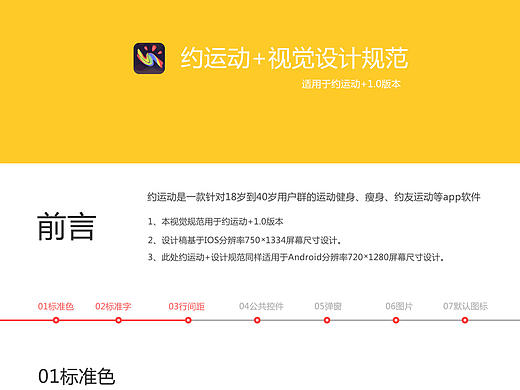Click the intro line about 18岁到40岁用户群
Viewport: 520px width, 390px height.
[x=314, y=197]
